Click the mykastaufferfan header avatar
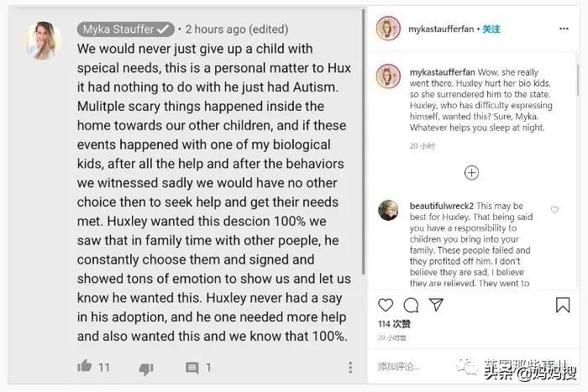This screenshot has height=392, width=588. 388,28
